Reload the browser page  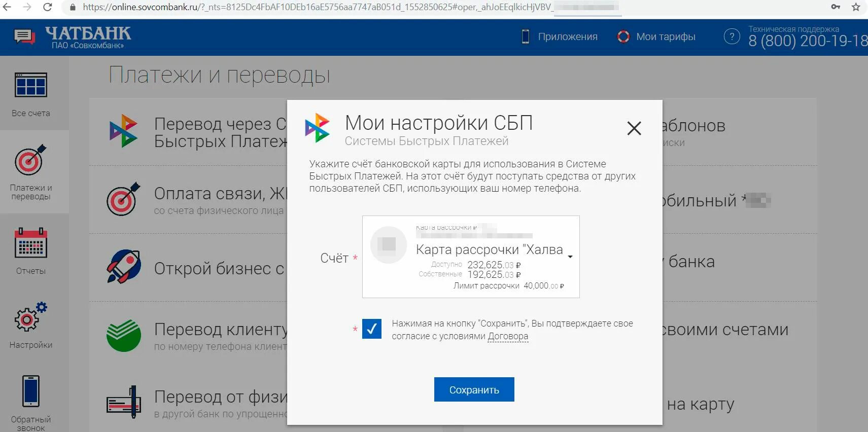(47, 7)
